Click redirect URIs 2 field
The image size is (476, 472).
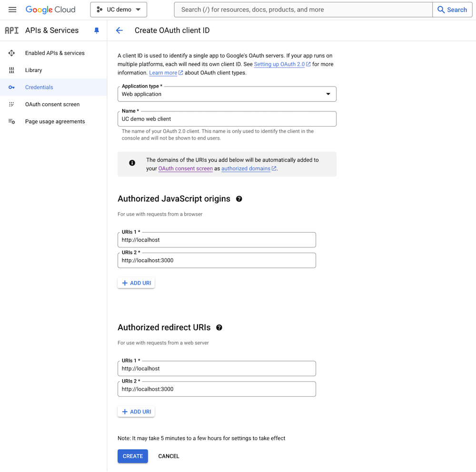pyautogui.click(x=217, y=389)
